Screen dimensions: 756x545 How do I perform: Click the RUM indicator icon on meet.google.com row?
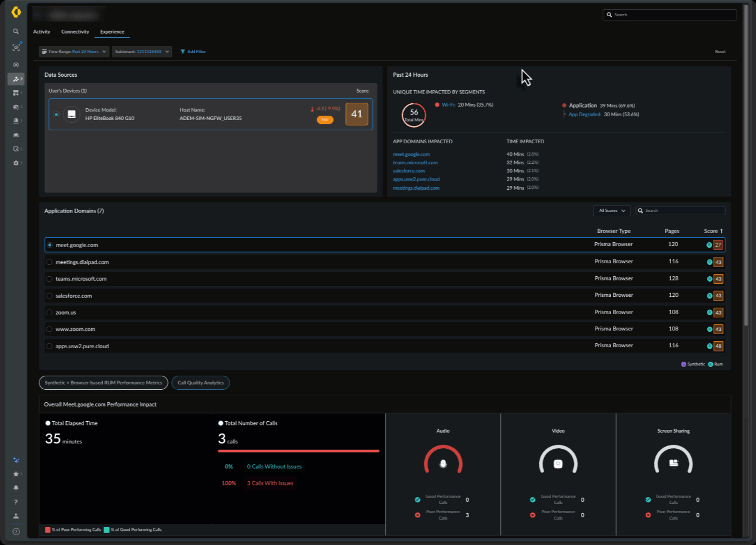[x=709, y=245]
